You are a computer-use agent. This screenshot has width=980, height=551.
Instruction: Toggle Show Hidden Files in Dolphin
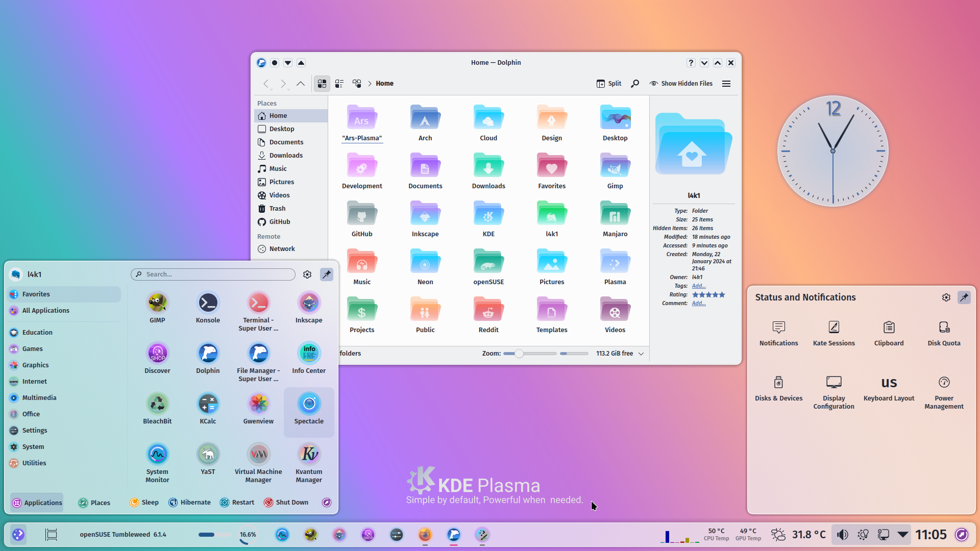pyautogui.click(x=681, y=84)
